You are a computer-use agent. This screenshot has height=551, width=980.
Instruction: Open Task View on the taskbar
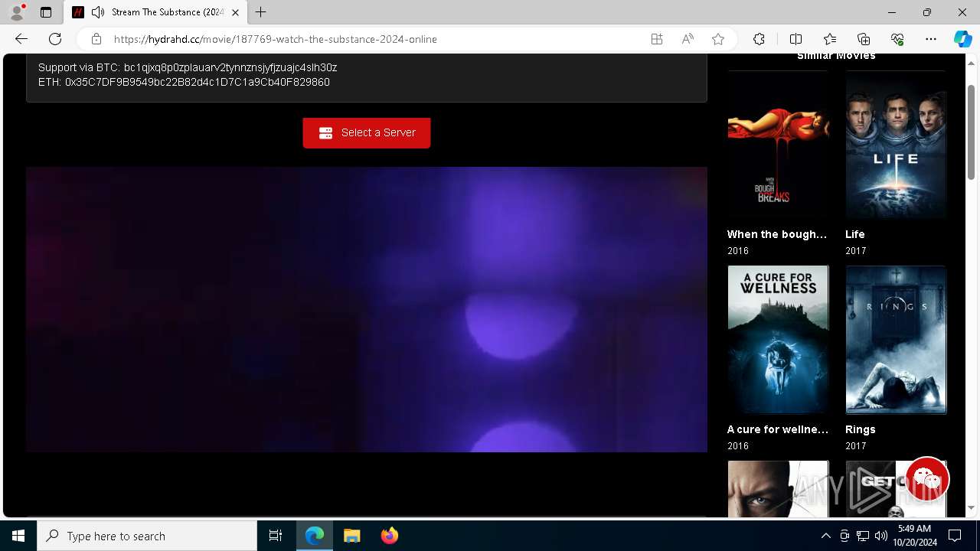click(276, 536)
